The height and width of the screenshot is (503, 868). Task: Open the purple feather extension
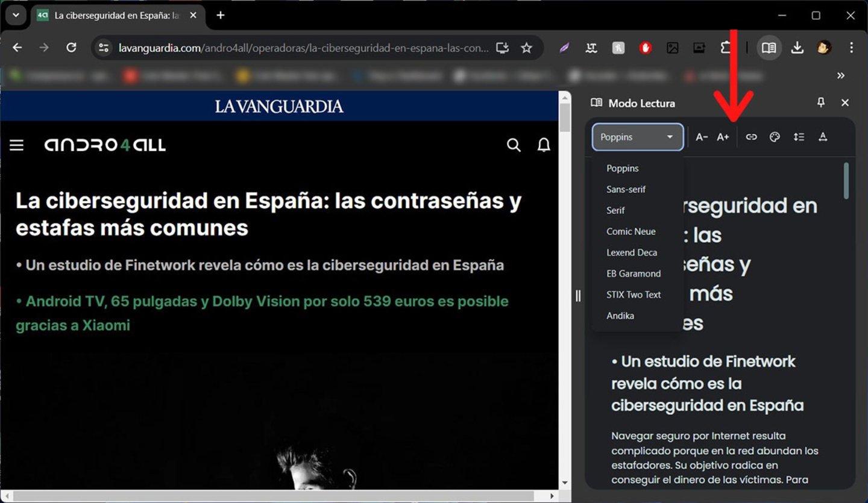pyautogui.click(x=564, y=48)
